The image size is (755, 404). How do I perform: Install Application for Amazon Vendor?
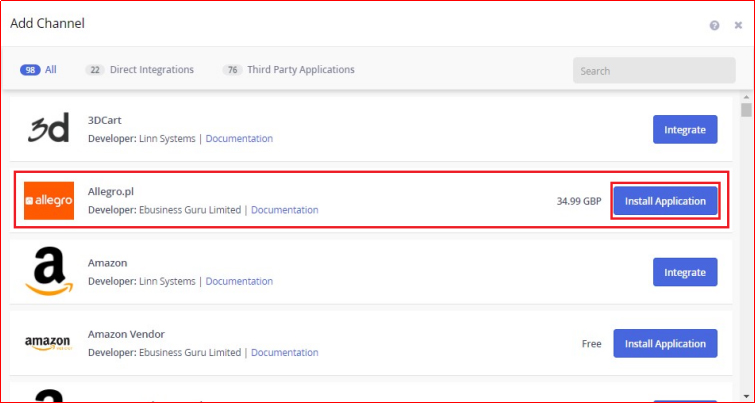click(x=665, y=344)
